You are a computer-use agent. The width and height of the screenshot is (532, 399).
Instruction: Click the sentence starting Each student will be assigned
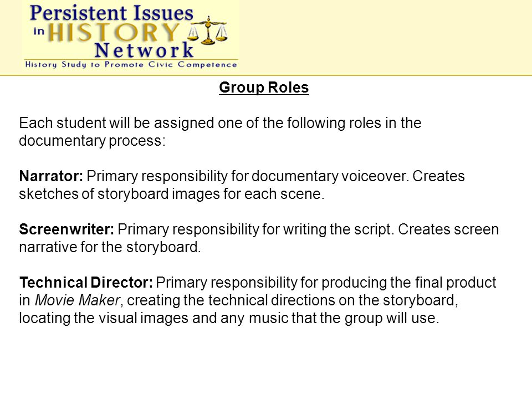220,132
